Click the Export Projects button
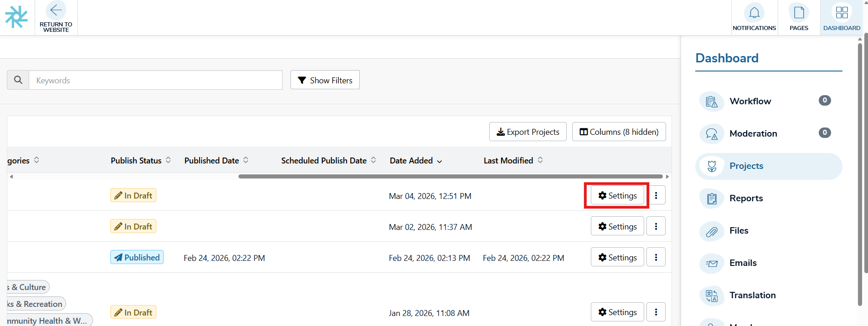 527,132
